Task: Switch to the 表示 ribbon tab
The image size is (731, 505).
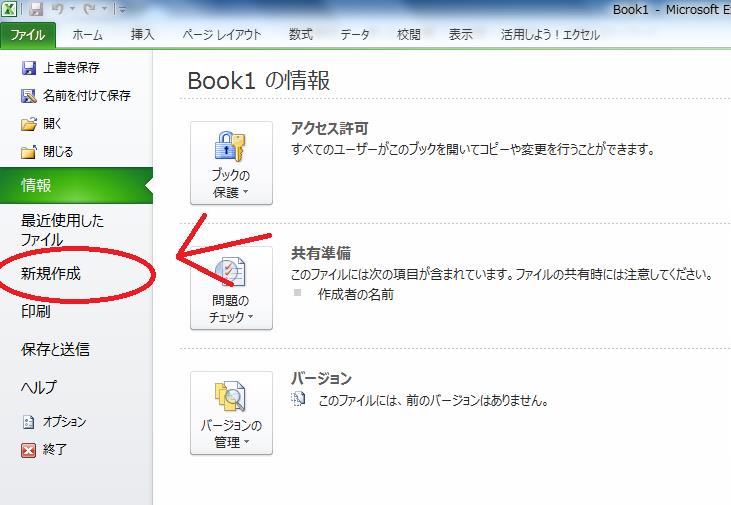Action: [x=461, y=35]
